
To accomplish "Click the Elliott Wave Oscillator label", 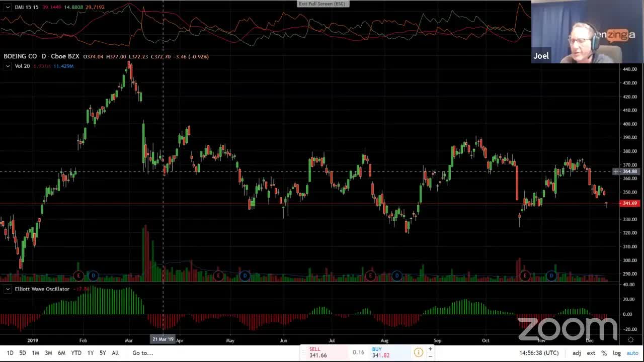I will click(42, 289).
